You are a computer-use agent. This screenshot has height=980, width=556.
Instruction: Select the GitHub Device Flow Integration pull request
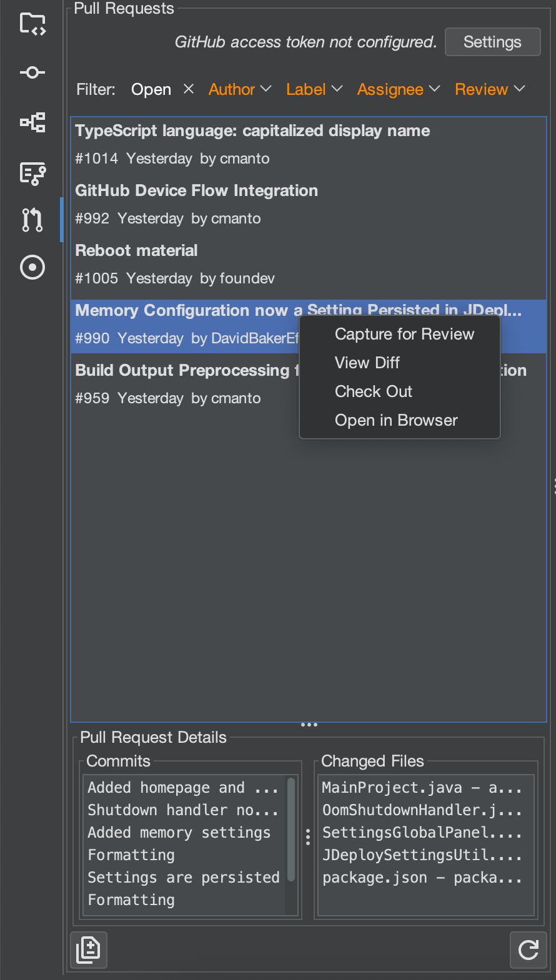tap(196, 190)
